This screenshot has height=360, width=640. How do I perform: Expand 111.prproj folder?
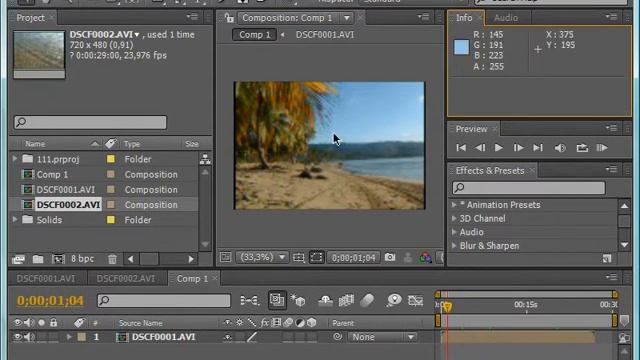[x=15, y=159]
